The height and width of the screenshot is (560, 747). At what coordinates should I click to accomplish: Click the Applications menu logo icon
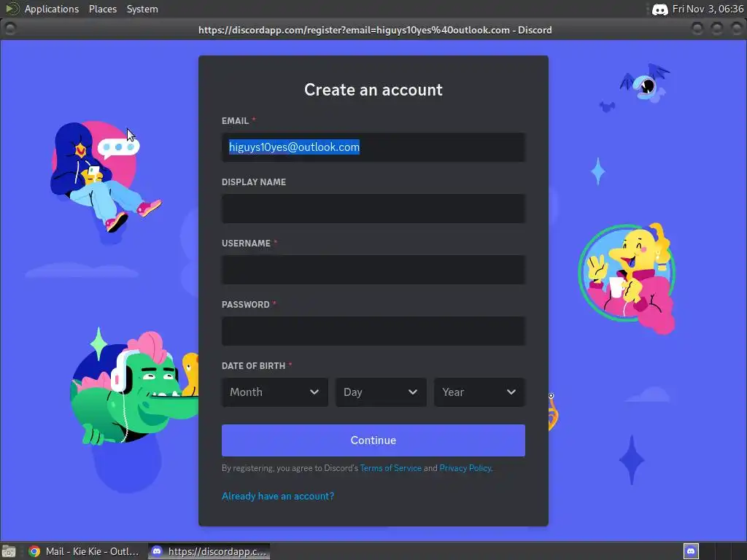(x=12, y=9)
